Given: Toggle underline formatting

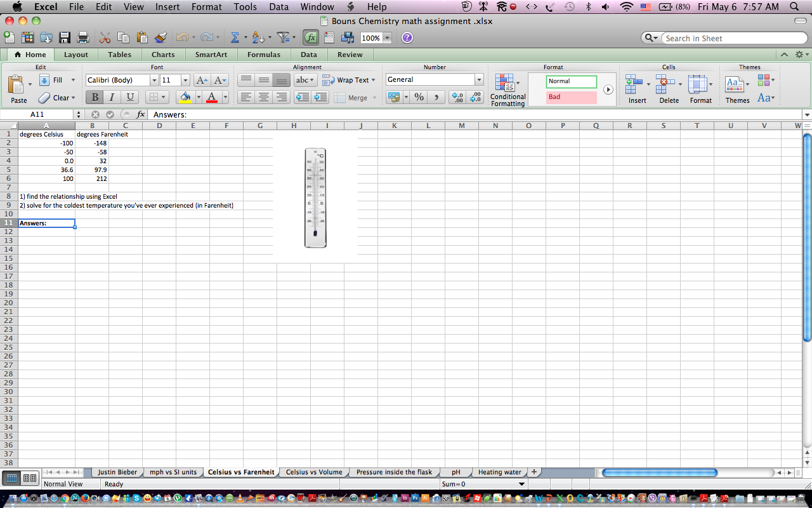Looking at the screenshot, I should tap(129, 97).
